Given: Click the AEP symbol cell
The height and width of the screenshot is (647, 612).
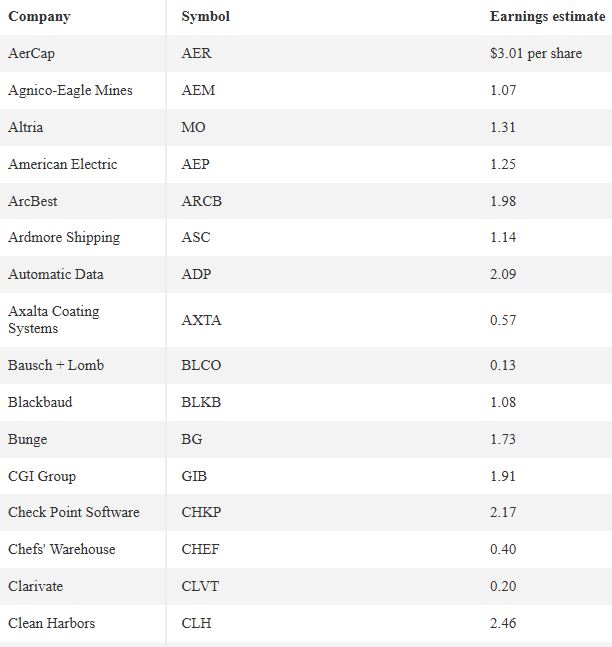Looking at the screenshot, I should coord(196,164).
